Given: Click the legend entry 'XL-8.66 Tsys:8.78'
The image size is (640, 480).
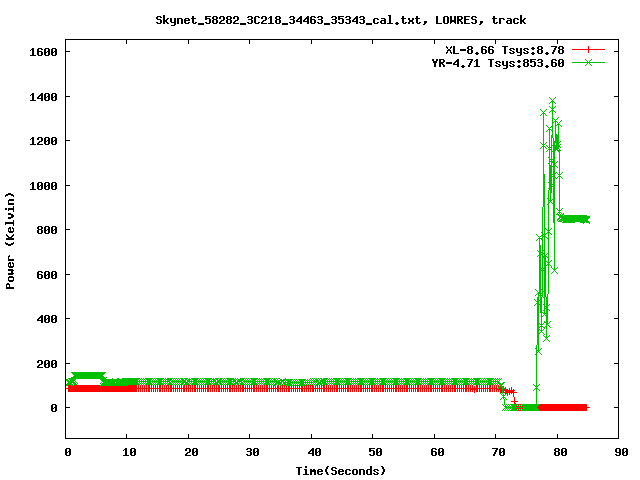Looking at the screenshot, I should tap(504, 50).
